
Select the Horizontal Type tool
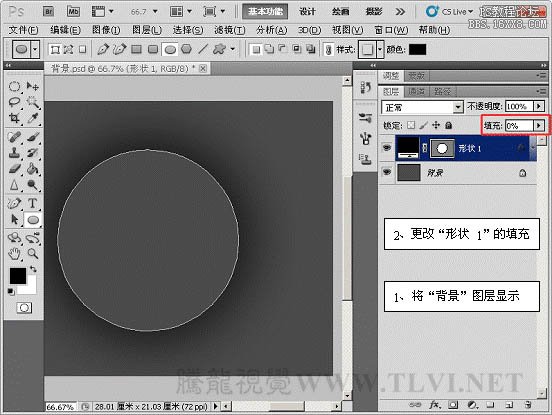pos(32,203)
